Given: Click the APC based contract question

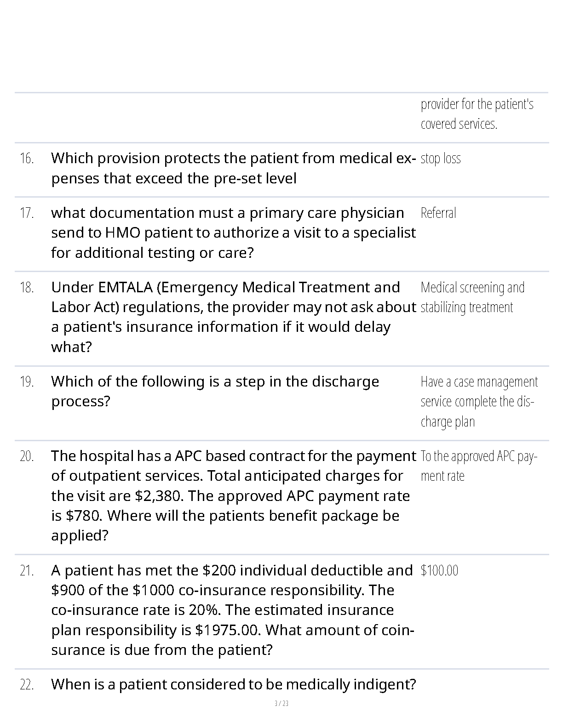Looking at the screenshot, I should click(x=233, y=495).
